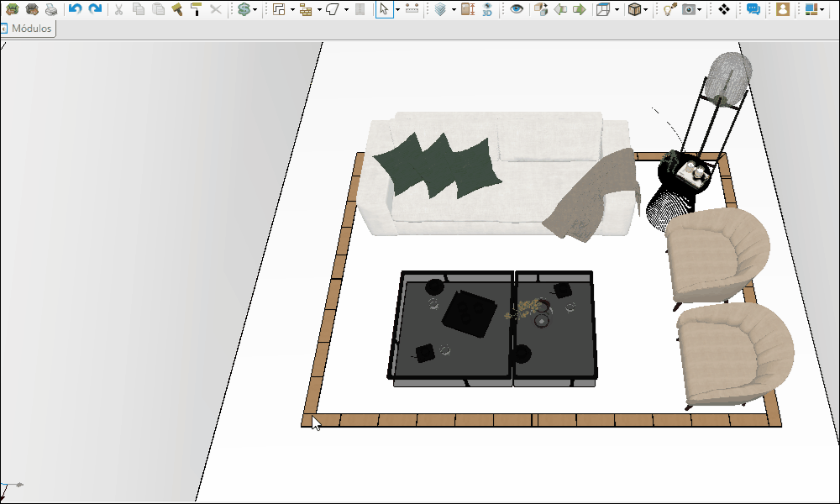Click the left green arrow view icon
Screen dimensions: 840x504
pos(560,9)
